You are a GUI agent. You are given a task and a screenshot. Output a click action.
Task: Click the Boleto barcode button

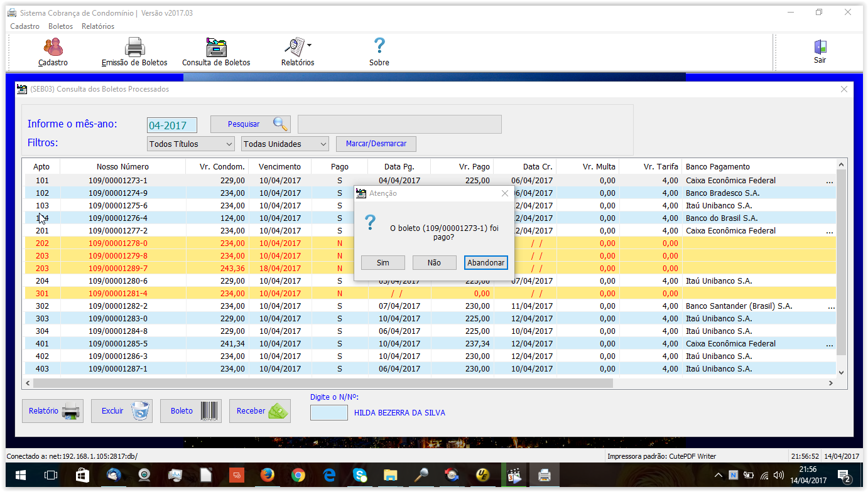190,411
